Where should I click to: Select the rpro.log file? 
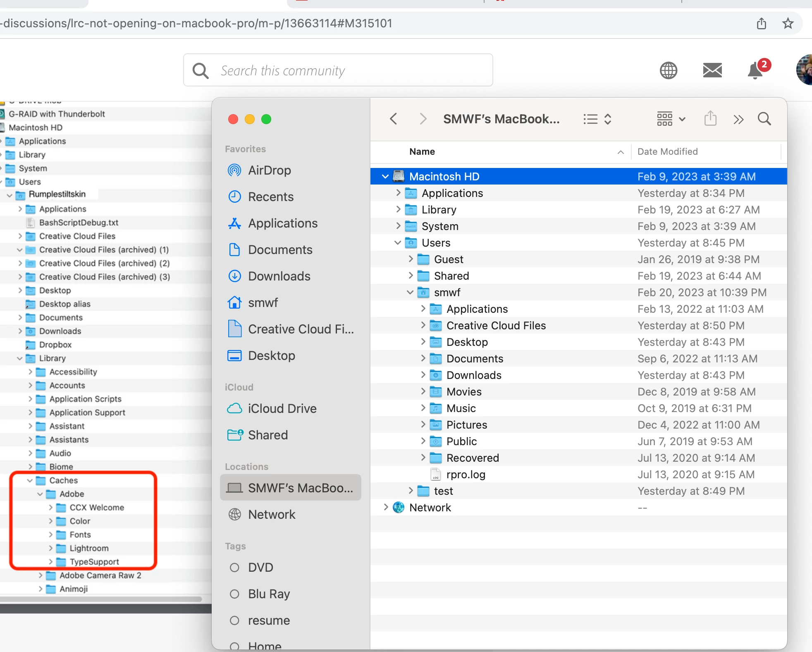tap(466, 475)
